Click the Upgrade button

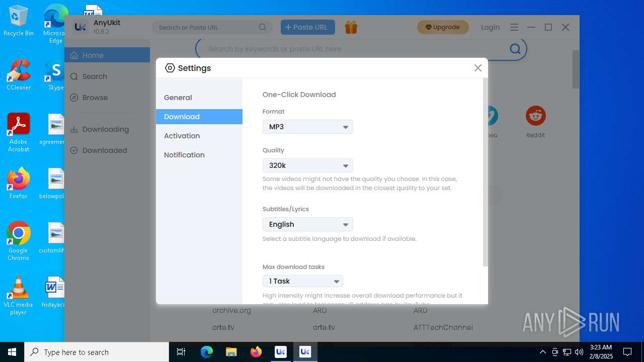point(443,27)
